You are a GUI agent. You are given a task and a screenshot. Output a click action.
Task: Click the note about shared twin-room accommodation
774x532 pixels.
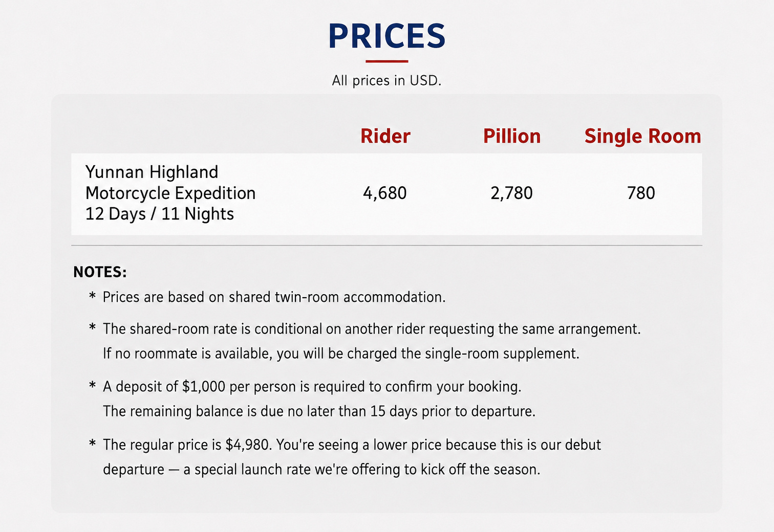[x=274, y=297]
